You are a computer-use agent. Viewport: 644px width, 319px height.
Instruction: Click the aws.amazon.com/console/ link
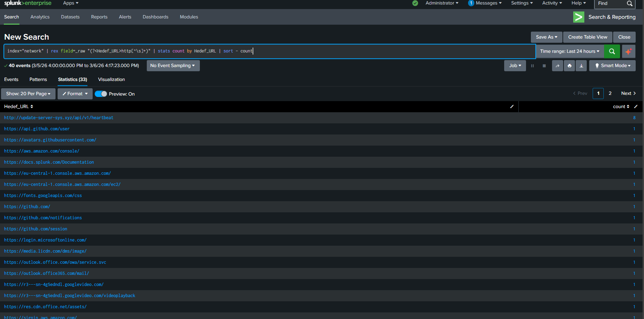click(42, 151)
